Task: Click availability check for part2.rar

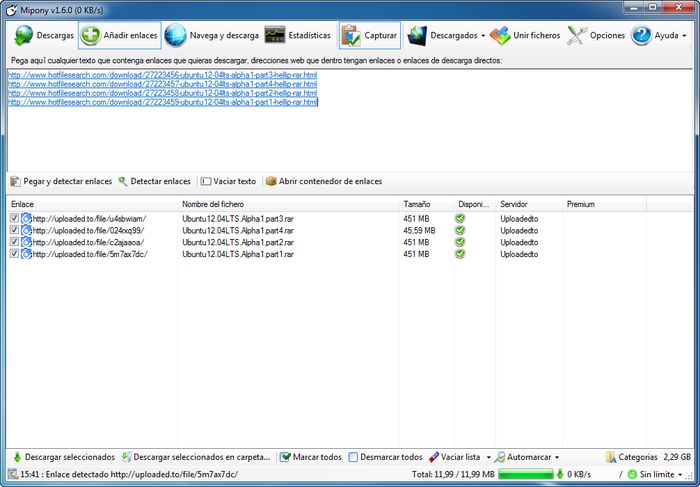Action: click(460, 241)
